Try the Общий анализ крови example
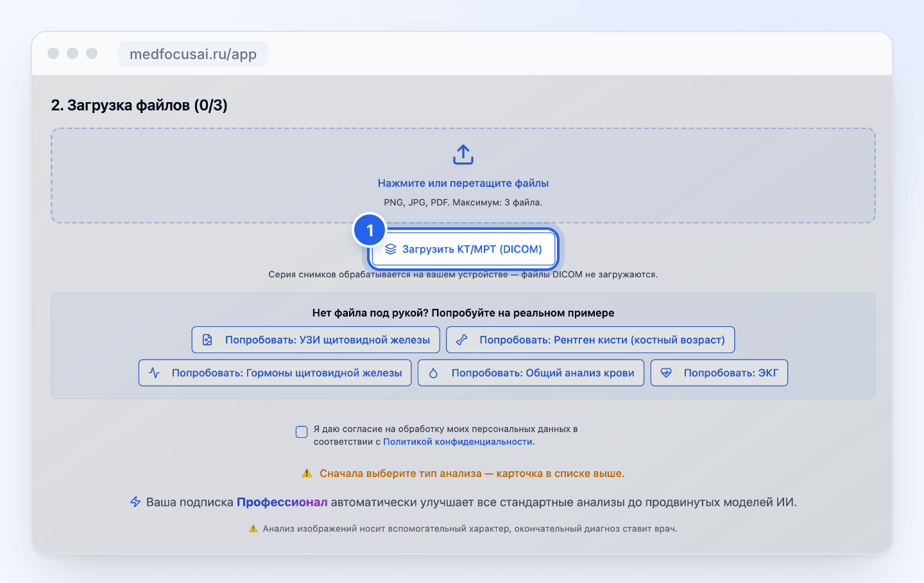Screen dimensions: 924x583 [x=531, y=372]
